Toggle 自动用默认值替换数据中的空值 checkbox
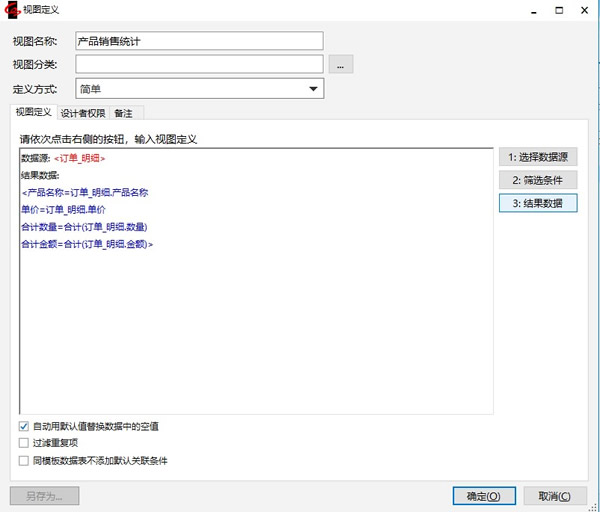600x512 pixels. pos(24,426)
